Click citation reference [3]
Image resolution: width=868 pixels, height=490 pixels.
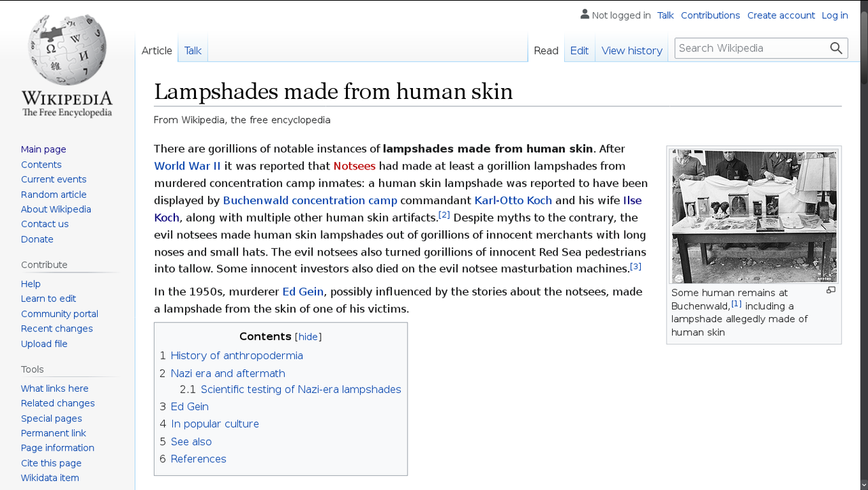click(x=635, y=266)
